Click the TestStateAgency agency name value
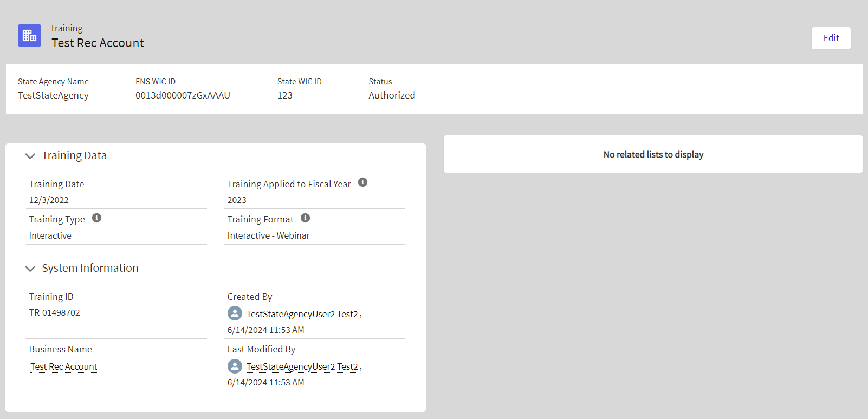The image size is (868, 419). click(53, 95)
